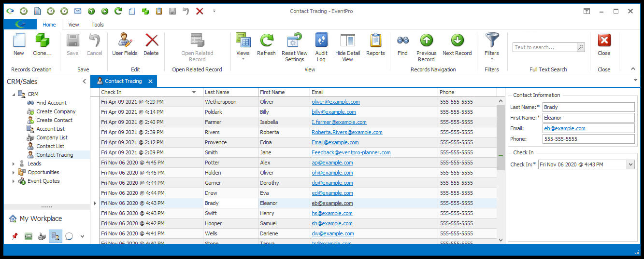
Task: Open the Filters dropdown
Action: point(492,47)
